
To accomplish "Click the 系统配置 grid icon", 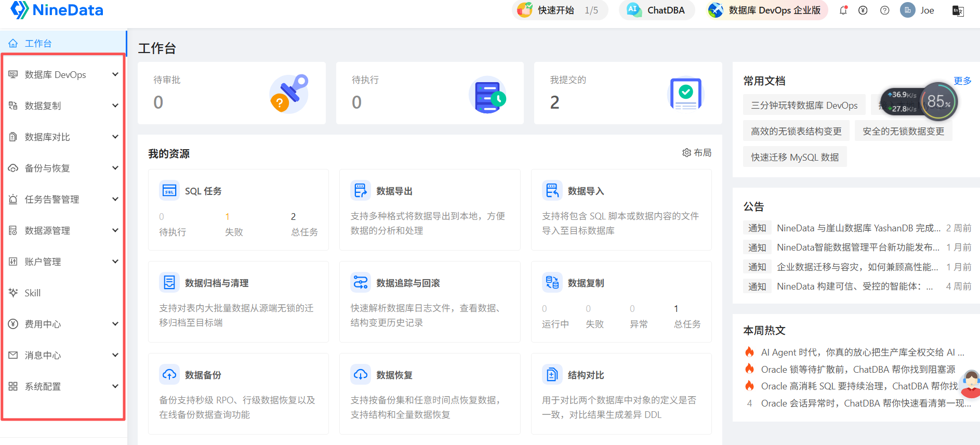I will (x=13, y=386).
